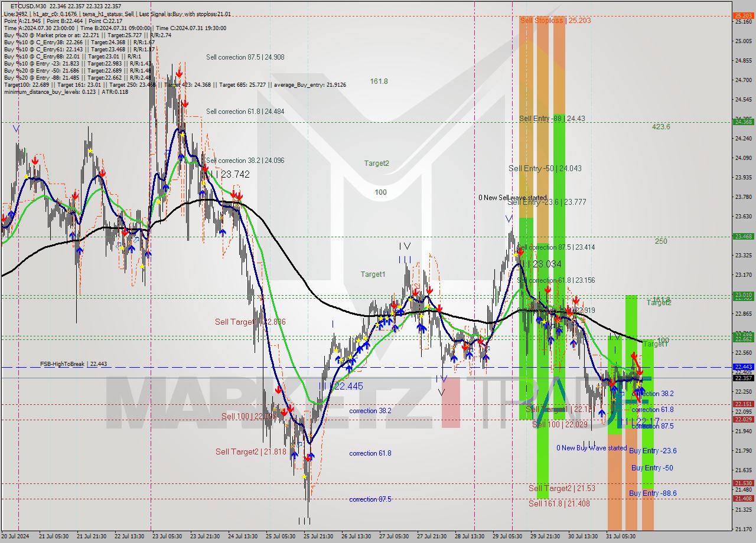This screenshot has width=756, height=543.
Task: Select the '23 Jul 05:30' time axis label
Action: (167, 537)
